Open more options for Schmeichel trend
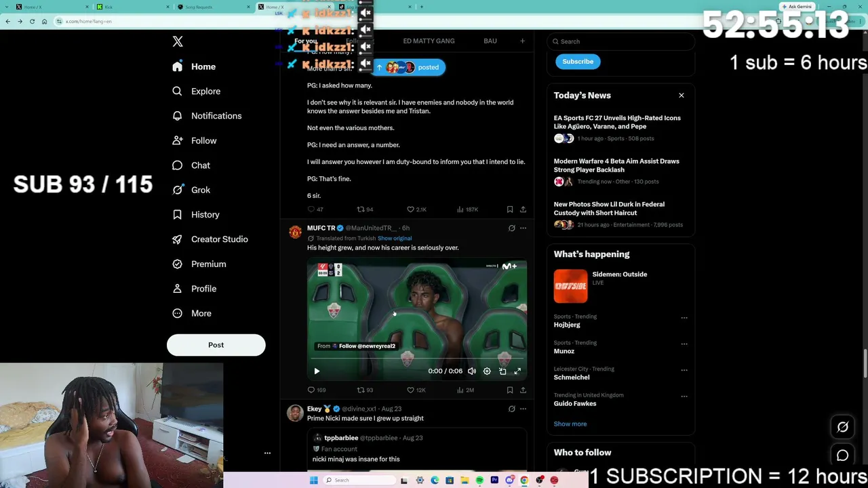Image resolution: width=868 pixels, height=488 pixels. pyautogui.click(x=684, y=370)
